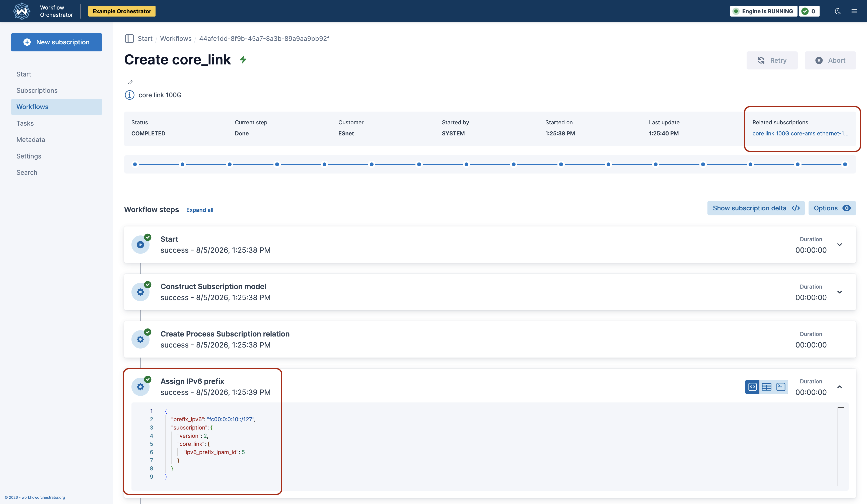Click Create Process Subscription relation gear icon
Image resolution: width=867 pixels, height=504 pixels.
(x=140, y=339)
